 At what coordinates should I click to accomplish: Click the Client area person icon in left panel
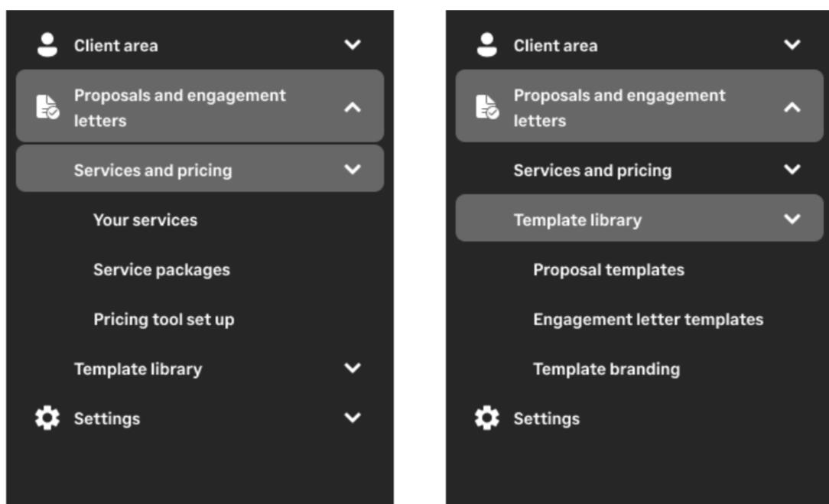pos(47,45)
